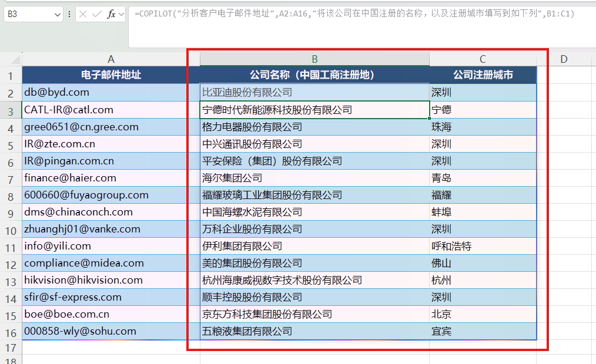596x364 pixels.
Task: Select cell 中国海螺水泥有限公司
Action: pos(314,212)
